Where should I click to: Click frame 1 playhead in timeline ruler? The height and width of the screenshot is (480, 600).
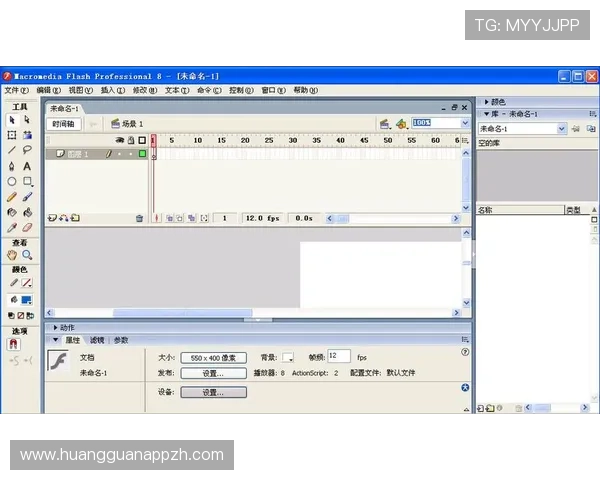click(153, 140)
